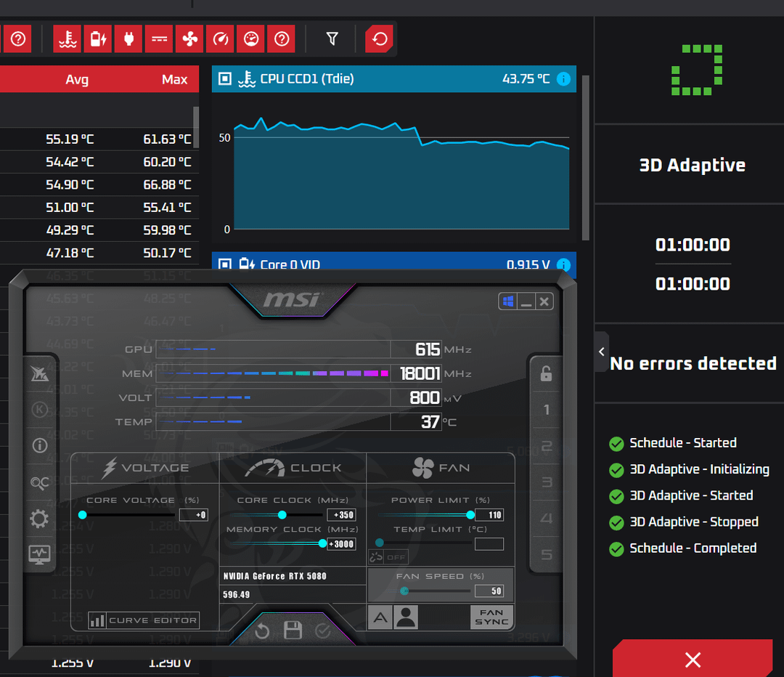
Task: Open info for Core 0 VID graph
Action: tap(563, 264)
